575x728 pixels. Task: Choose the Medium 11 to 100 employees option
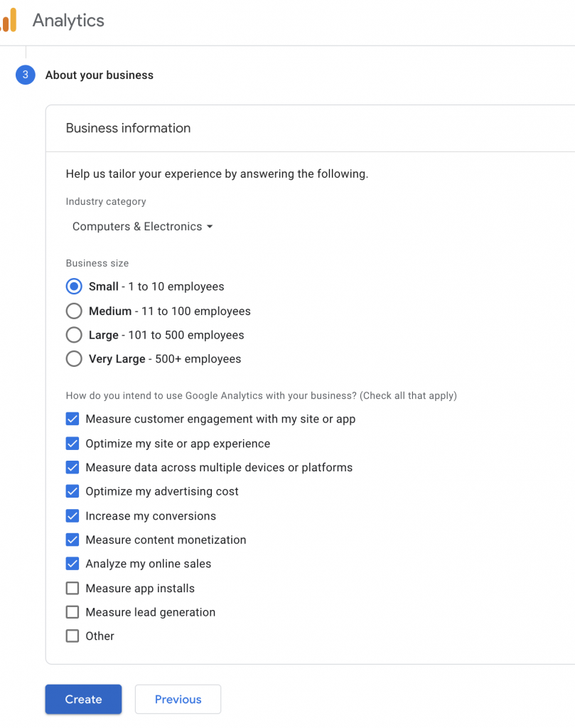click(x=74, y=311)
